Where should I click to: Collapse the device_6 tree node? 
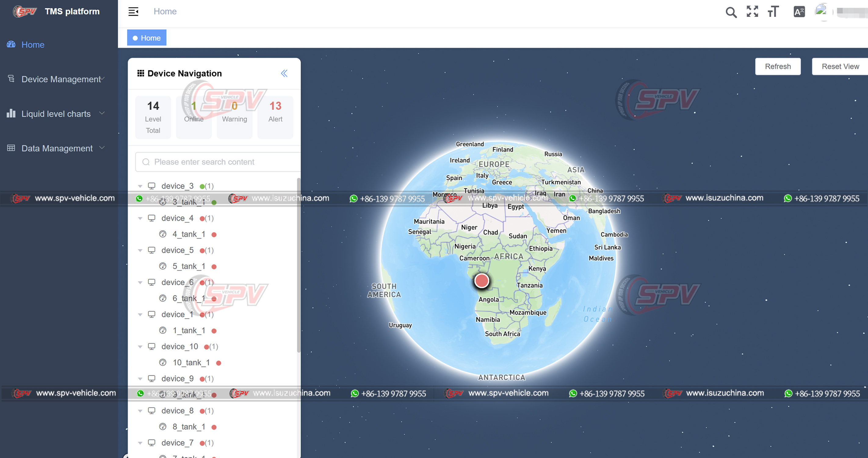click(140, 283)
